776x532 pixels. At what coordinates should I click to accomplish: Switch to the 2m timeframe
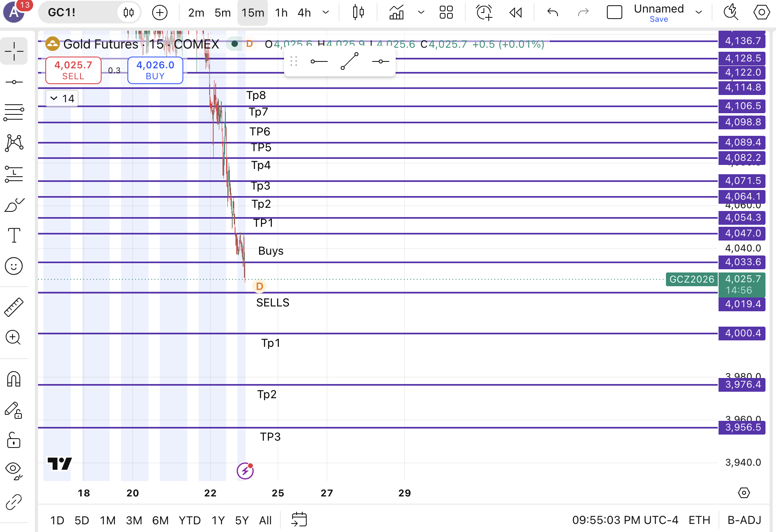(196, 13)
